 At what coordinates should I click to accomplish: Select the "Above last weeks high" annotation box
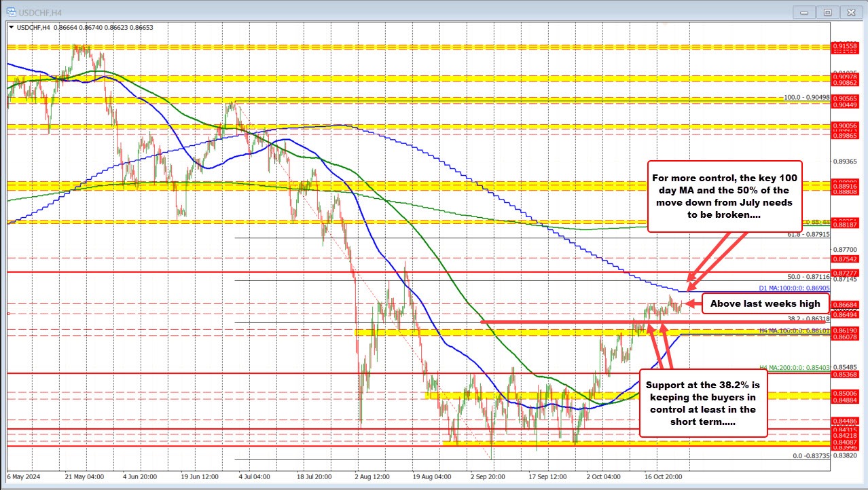764,303
